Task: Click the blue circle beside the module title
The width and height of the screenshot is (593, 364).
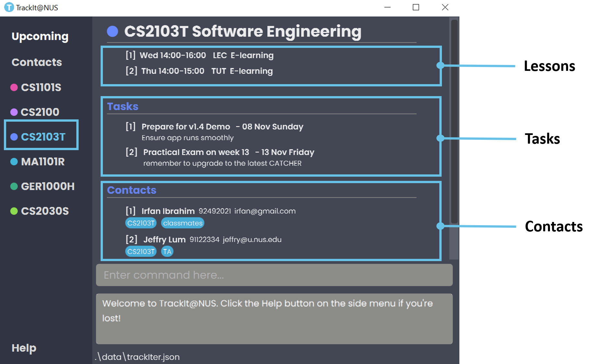Action: tap(112, 31)
